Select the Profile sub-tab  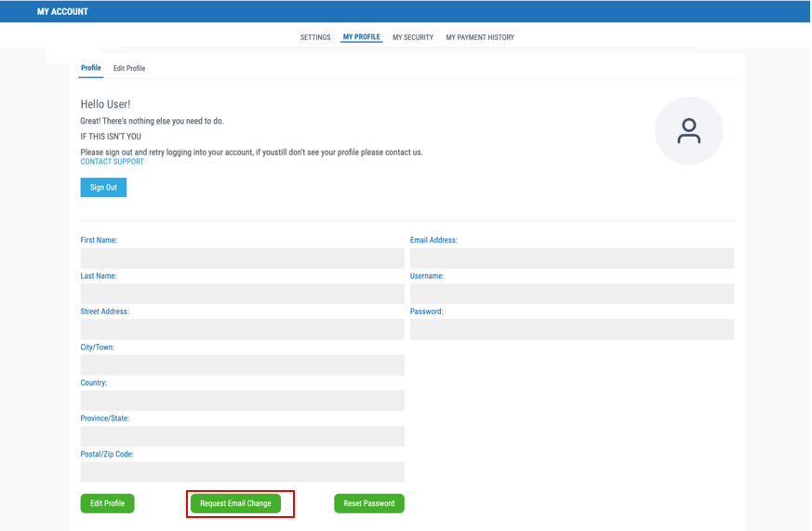tap(90, 69)
